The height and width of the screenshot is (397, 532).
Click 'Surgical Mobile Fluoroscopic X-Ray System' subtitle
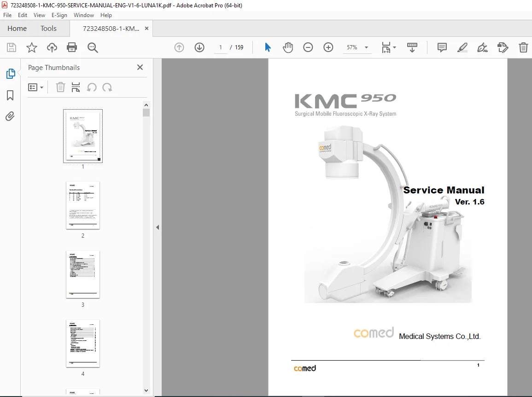[x=345, y=114]
